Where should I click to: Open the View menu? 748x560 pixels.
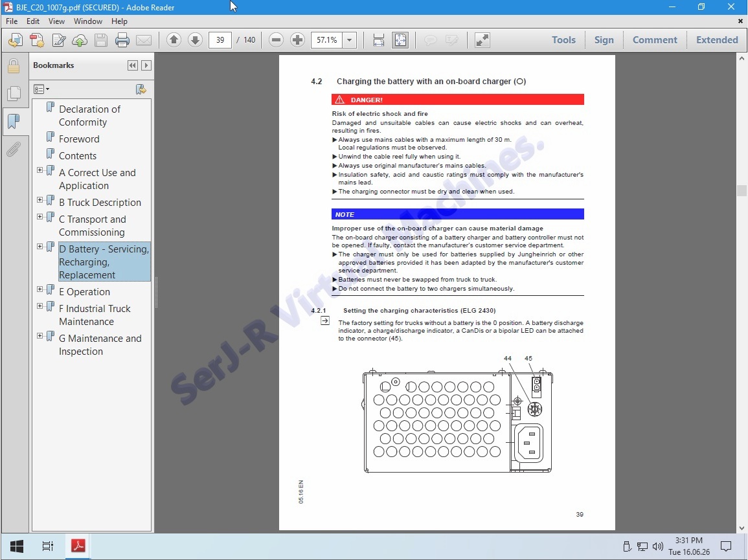[x=56, y=21]
